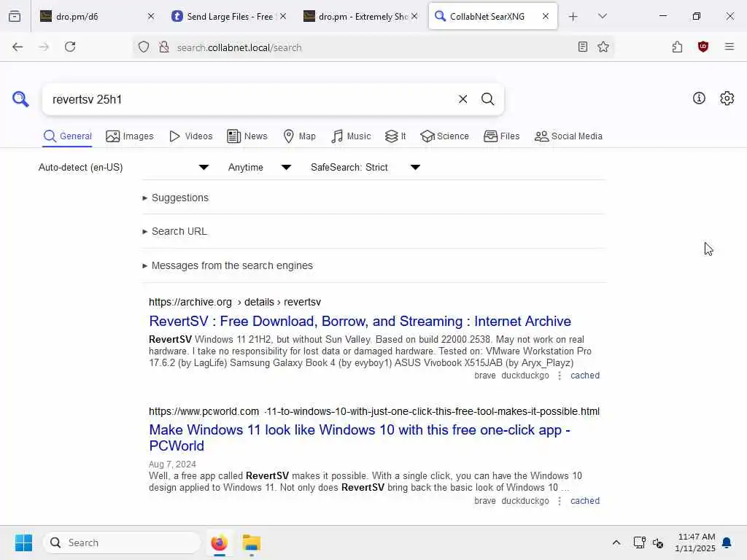Open more options for archive.org result
747x560 pixels.
point(560,376)
